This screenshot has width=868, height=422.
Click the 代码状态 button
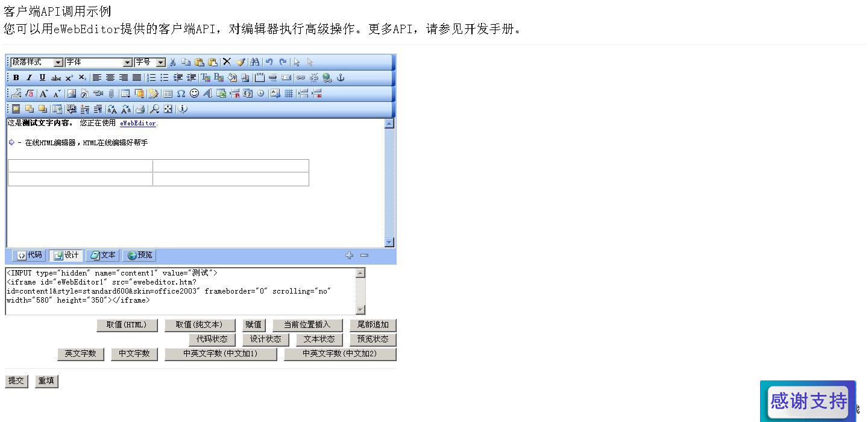point(212,339)
